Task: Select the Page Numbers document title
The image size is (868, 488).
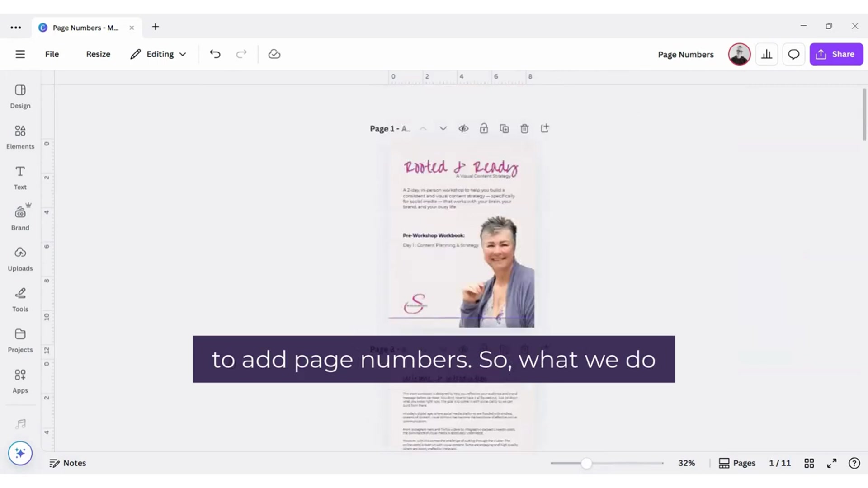Action: 686,55
